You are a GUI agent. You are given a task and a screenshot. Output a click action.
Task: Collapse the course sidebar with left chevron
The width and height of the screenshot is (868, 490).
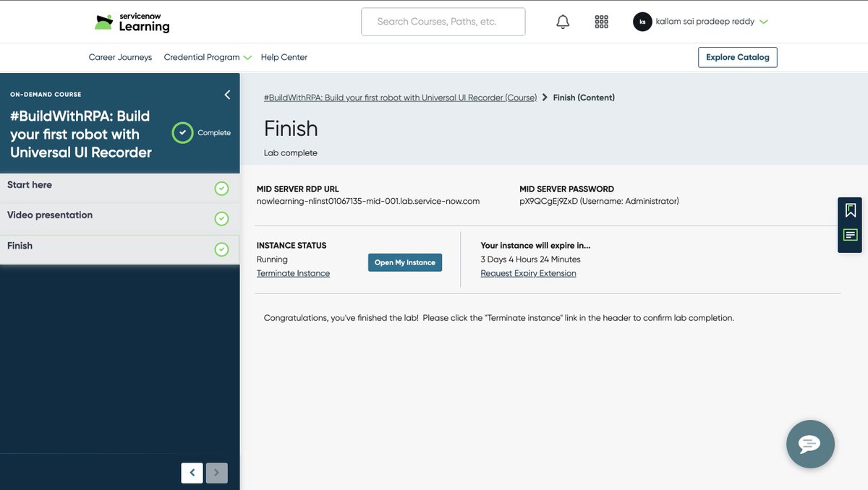(227, 95)
